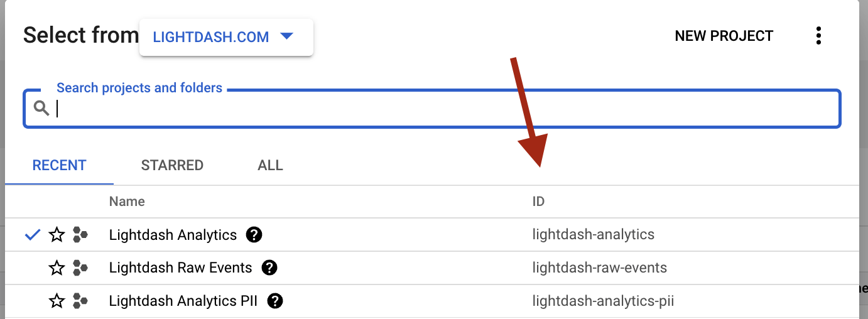Image resolution: width=868 pixels, height=319 pixels.
Task: Switch to the STARRED tab
Action: (x=172, y=165)
